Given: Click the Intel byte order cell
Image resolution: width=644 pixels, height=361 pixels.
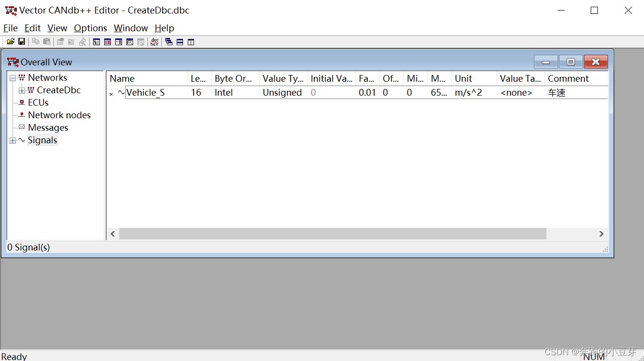Looking at the screenshot, I should (x=223, y=92).
